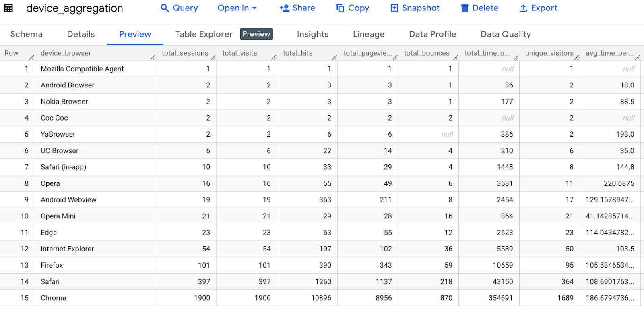Click the Delete trash icon
Screen dimensions: 644x320
tap(464, 8)
